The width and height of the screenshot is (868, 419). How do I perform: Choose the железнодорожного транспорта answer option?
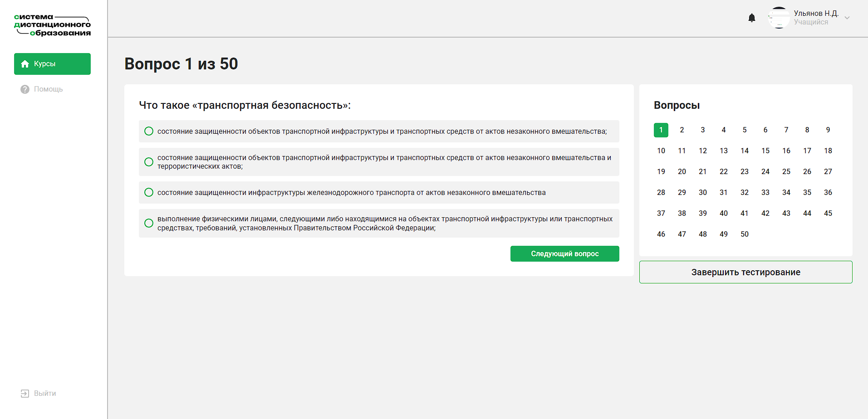pos(149,192)
